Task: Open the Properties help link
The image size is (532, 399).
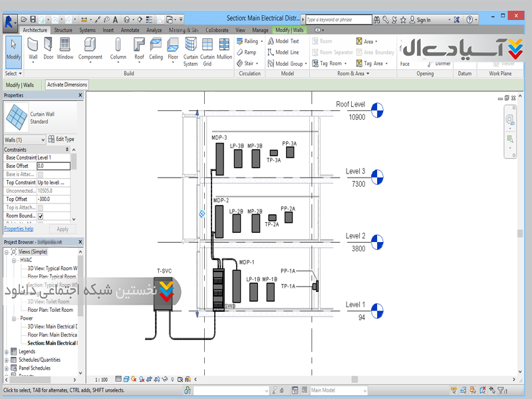Action: 19,229
